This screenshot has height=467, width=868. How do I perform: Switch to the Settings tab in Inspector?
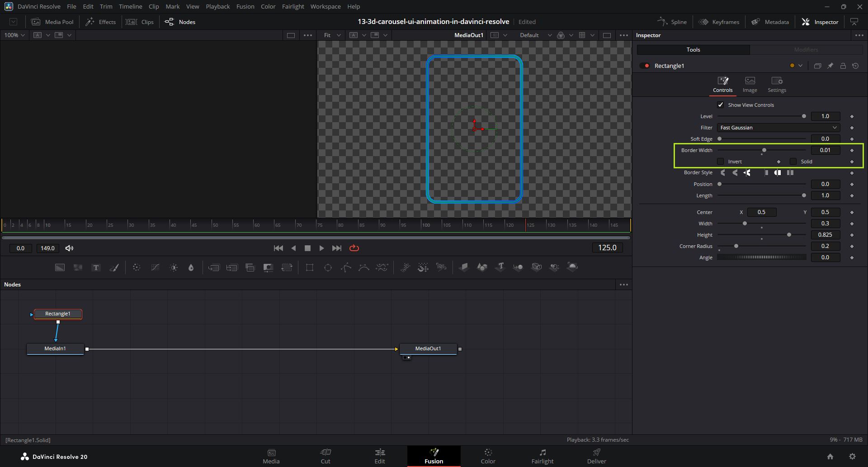(777, 85)
